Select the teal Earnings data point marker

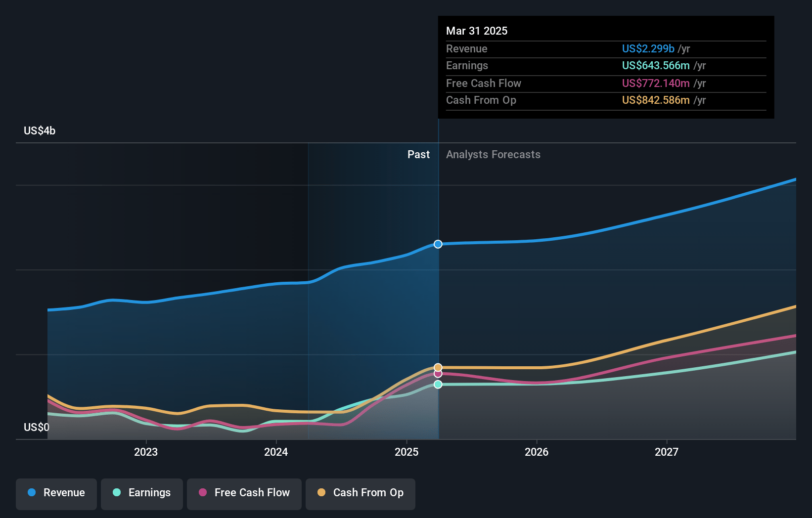pyautogui.click(x=438, y=385)
